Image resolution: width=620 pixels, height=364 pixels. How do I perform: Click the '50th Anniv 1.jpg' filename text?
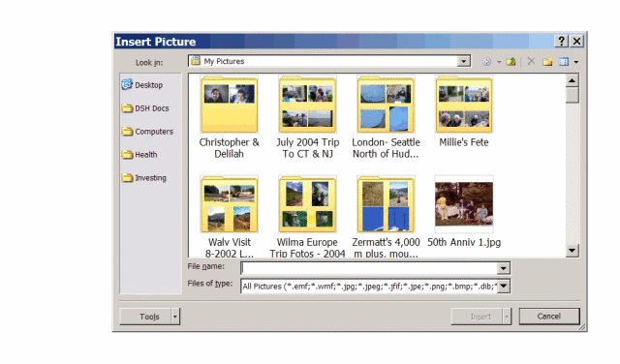click(x=464, y=242)
